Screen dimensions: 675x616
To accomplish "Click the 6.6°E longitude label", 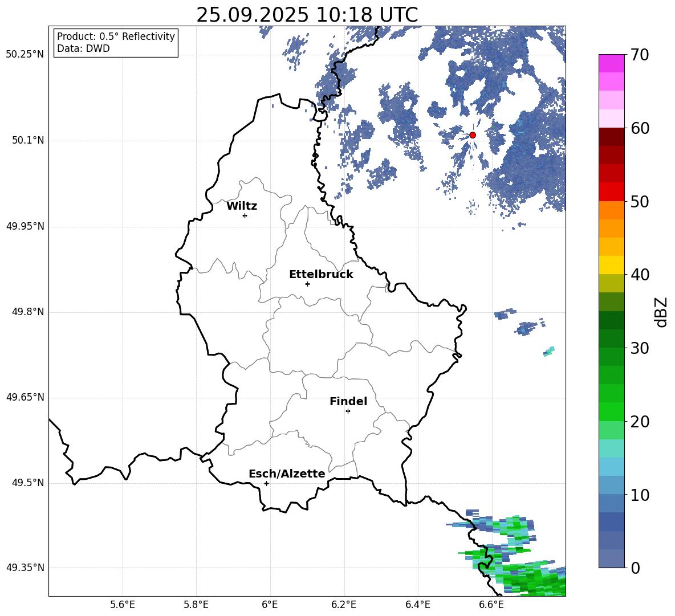I will 491,605.
